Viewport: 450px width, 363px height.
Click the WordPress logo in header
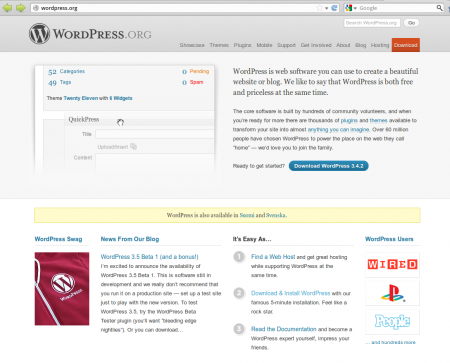[x=90, y=34]
